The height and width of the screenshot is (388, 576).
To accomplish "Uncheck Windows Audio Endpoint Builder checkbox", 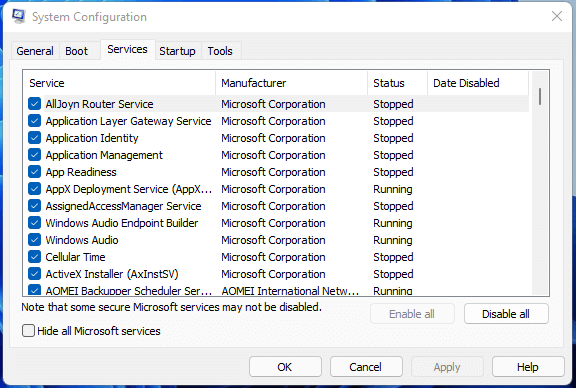I will (x=35, y=223).
